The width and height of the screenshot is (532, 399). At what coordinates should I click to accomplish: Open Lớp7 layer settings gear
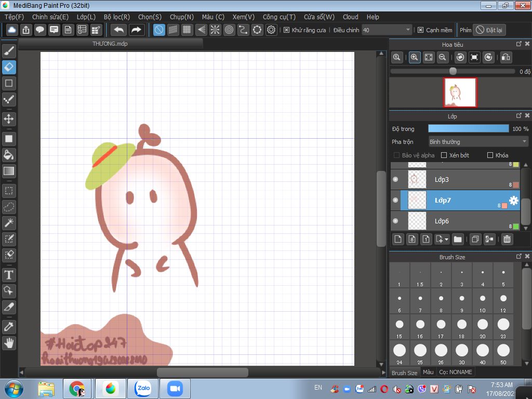tap(513, 201)
